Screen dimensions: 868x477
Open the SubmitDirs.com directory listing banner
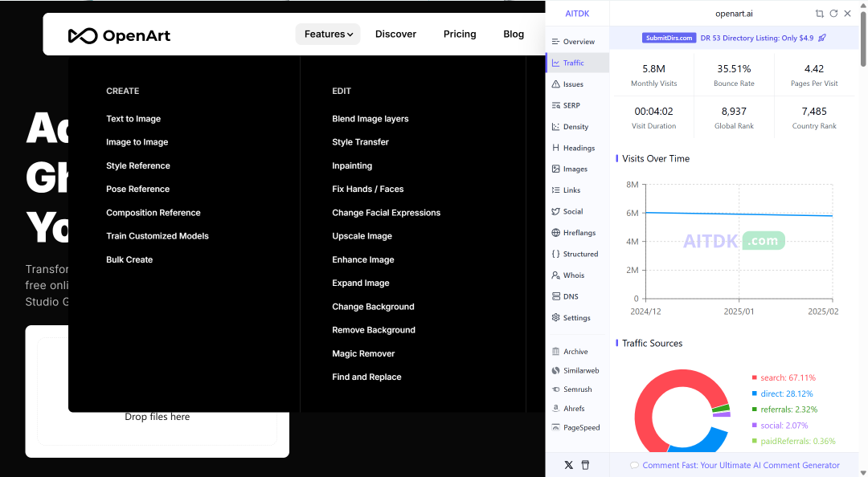point(734,39)
